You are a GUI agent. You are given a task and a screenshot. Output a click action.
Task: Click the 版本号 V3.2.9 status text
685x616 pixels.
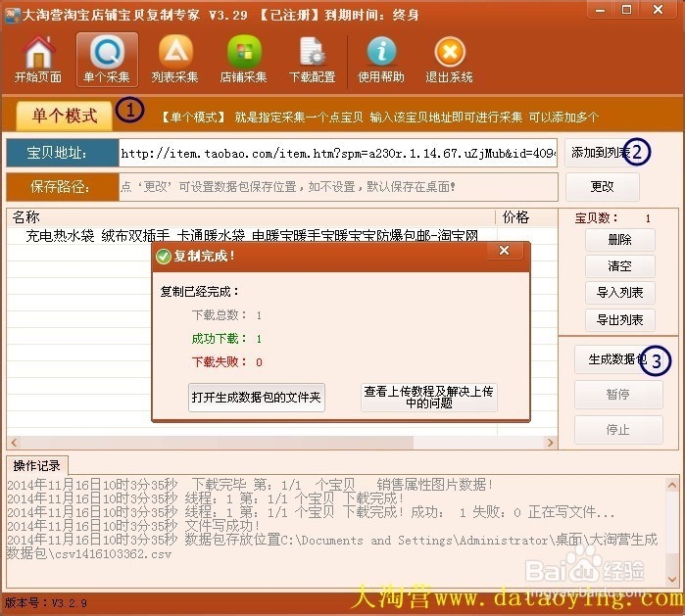[x=46, y=603]
